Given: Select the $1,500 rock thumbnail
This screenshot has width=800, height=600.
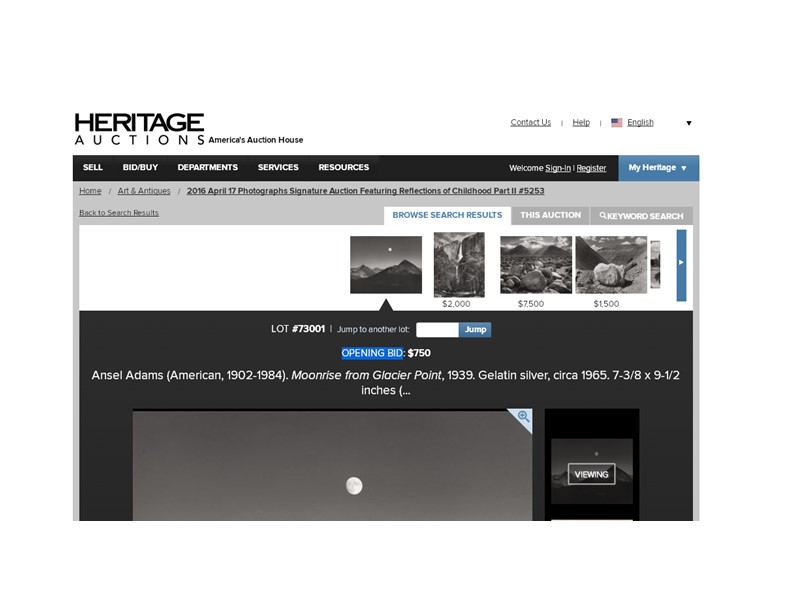Looking at the screenshot, I should tap(611, 265).
